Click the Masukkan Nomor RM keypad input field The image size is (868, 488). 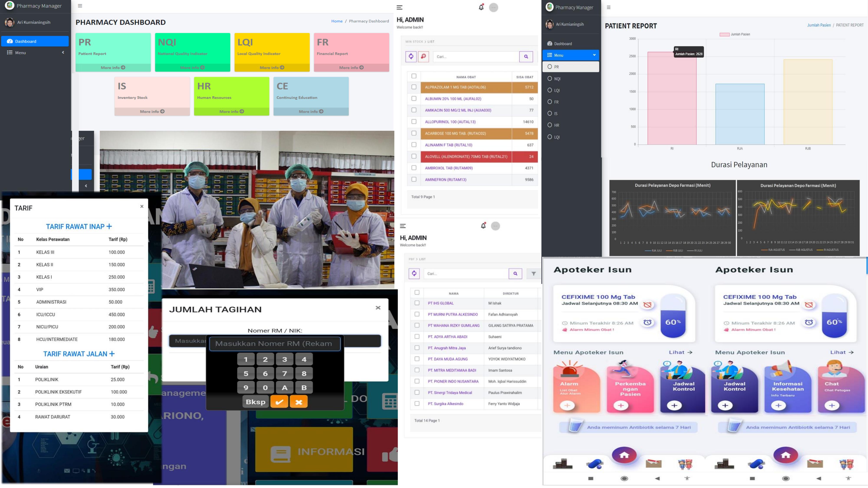click(x=275, y=344)
